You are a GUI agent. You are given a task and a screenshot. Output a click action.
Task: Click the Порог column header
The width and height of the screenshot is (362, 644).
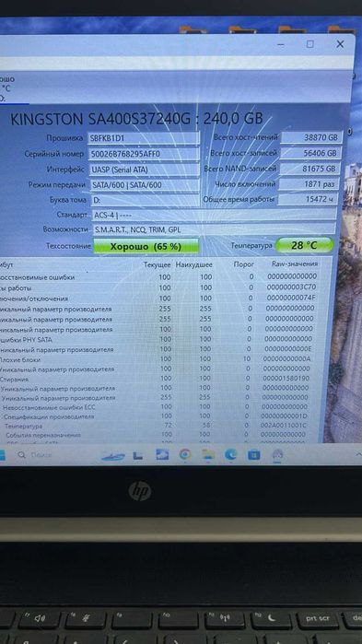244,264
